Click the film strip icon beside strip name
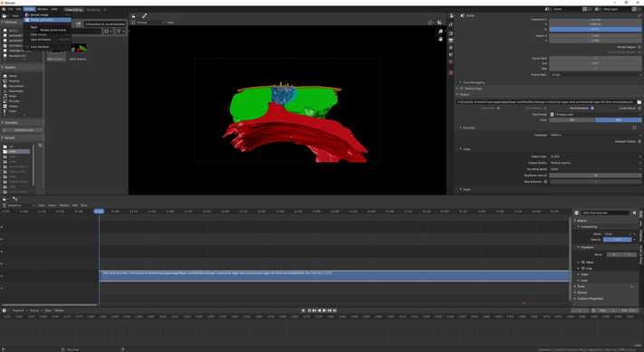Viewport: 644px width, 352px height. pos(577,213)
